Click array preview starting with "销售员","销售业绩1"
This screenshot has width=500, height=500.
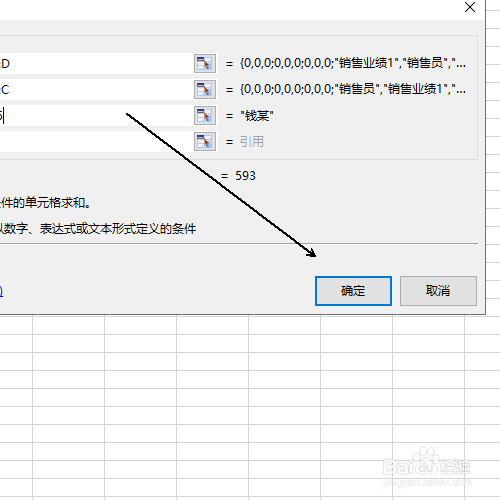(x=353, y=89)
